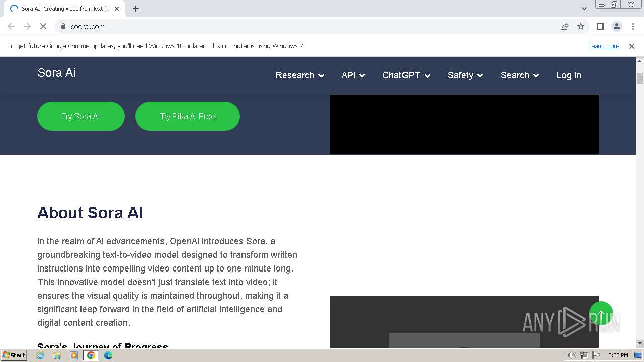Viewport: 644px width, 362px height.
Task: Open Microsoft Edge from taskbar
Action: tap(108, 355)
